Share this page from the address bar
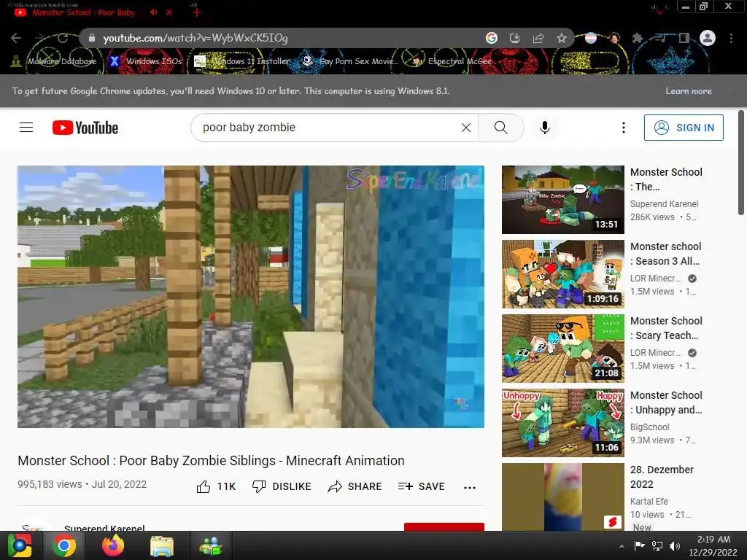 (x=538, y=38)
